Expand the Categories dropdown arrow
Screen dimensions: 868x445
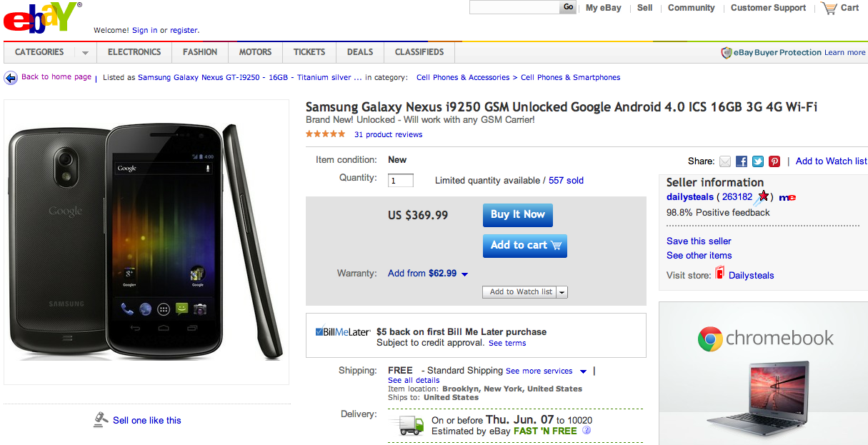coord(85,53)
